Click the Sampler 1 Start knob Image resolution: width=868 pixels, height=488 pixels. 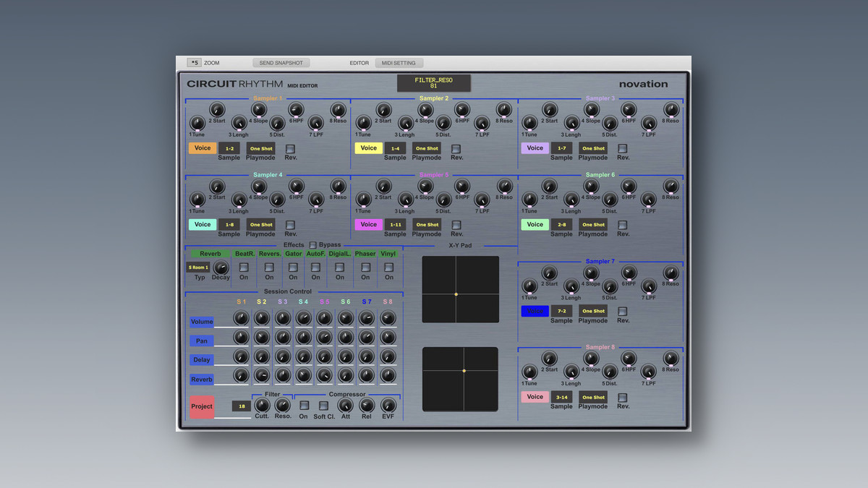point(217,109)
